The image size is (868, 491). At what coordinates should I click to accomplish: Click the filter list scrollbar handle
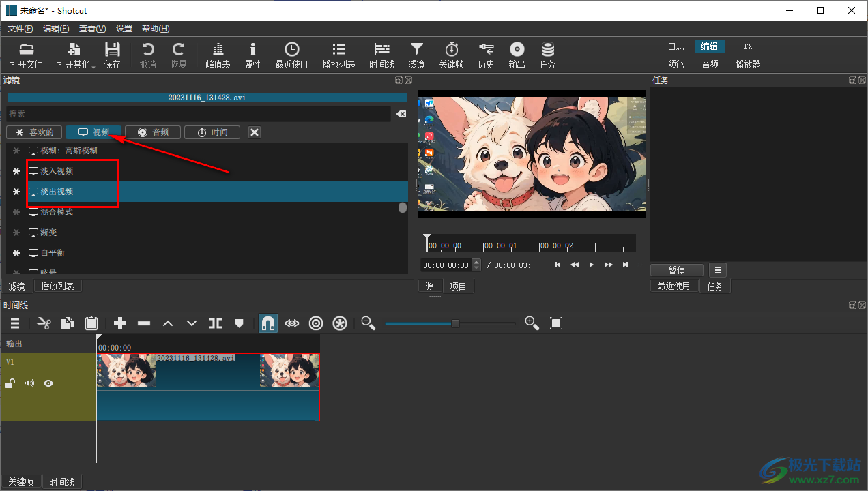click(403, 207)
